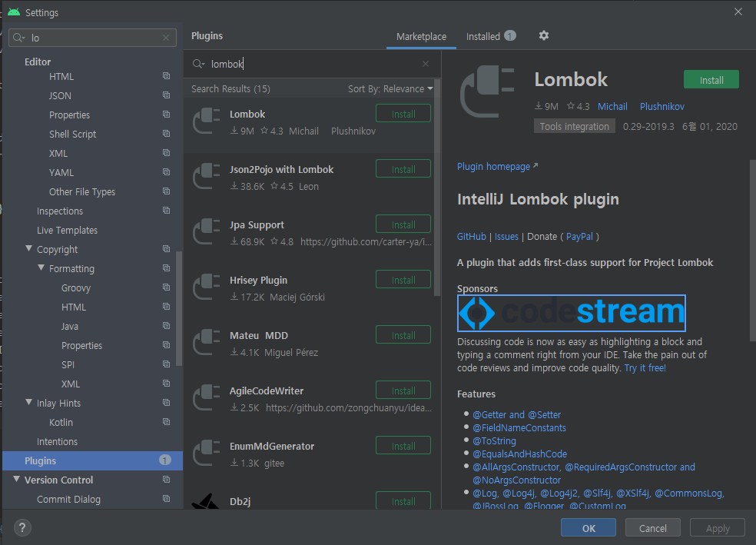Collapse the Formatting tree node

click(41, 268)
